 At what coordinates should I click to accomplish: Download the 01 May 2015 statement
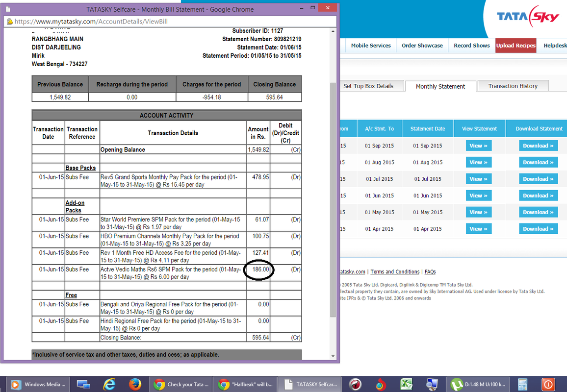[x=538, y=212]
